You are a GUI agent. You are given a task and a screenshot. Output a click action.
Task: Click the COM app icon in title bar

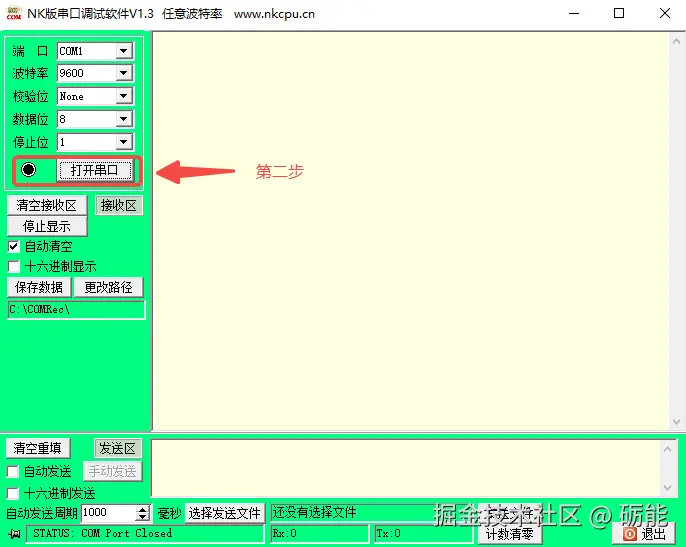coord(14,13)
